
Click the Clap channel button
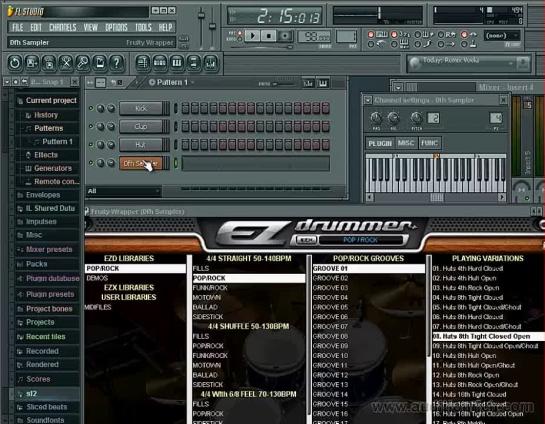pyautogui.click(x=141, y=127)
